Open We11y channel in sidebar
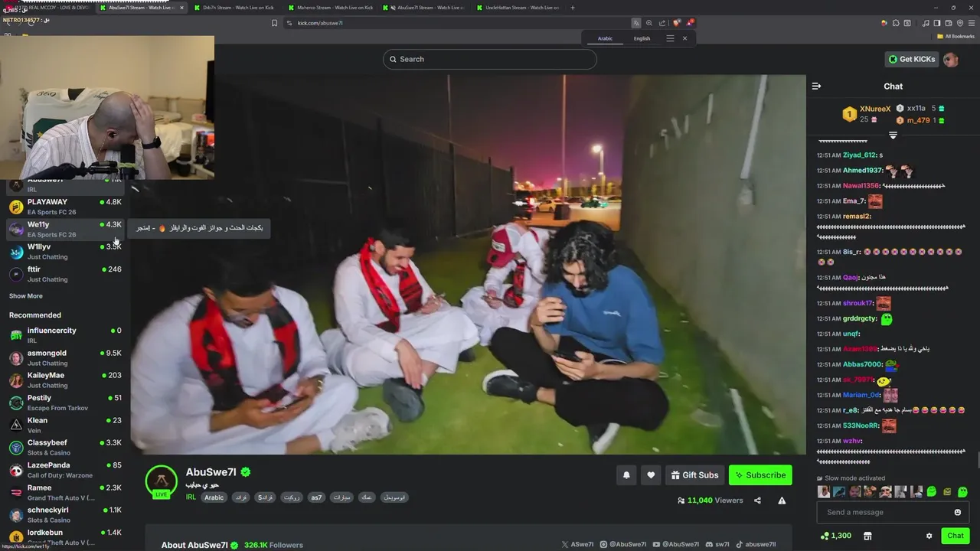The image size is (980, 551). [65, 230]
